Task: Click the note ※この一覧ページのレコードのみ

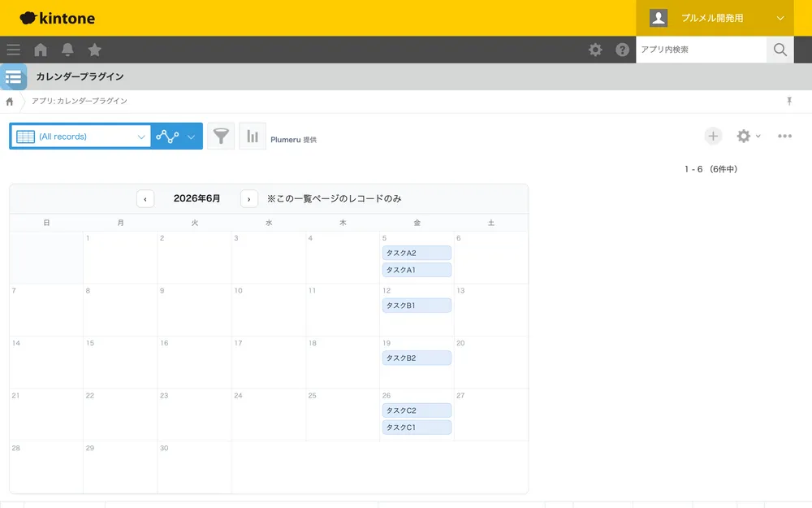Action: click(x=334, y=198)
